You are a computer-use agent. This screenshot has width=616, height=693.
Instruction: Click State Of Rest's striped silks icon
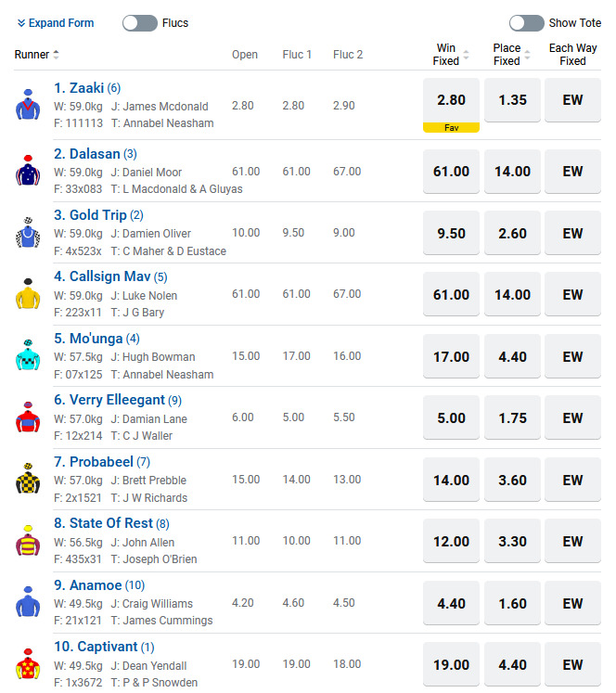pyautogui.click(x=29, y=541)
